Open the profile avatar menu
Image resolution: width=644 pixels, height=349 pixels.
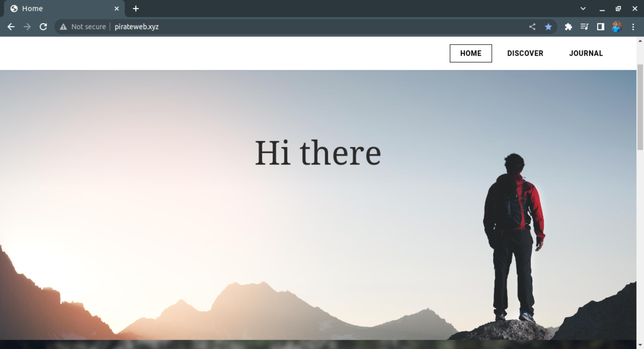[617, 27]
